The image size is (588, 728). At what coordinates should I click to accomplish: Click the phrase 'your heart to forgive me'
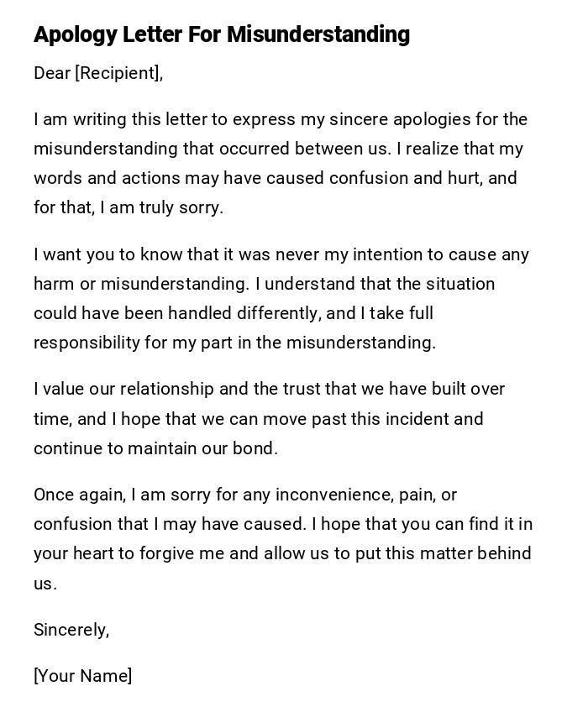point(129,553)
